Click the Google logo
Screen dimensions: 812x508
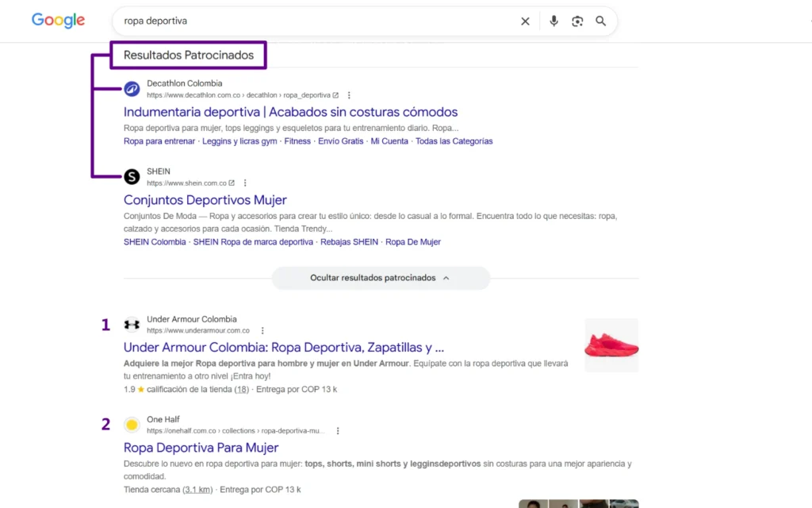pos(58,21)
